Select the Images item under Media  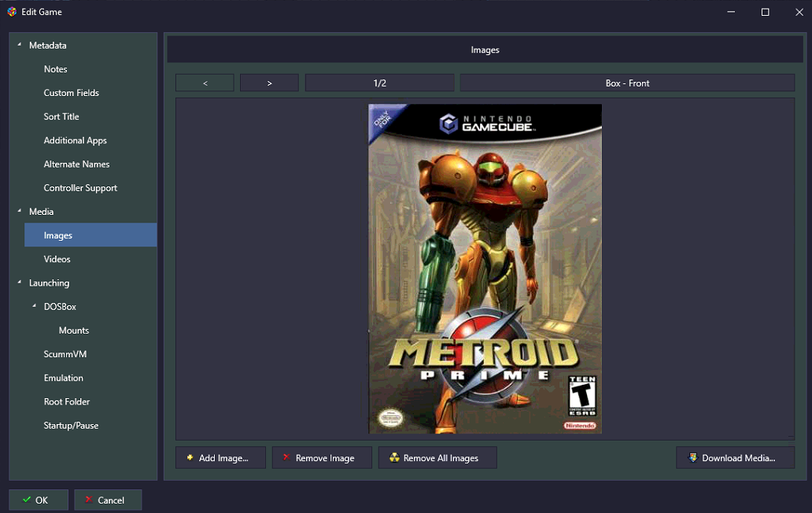[90, 235]
